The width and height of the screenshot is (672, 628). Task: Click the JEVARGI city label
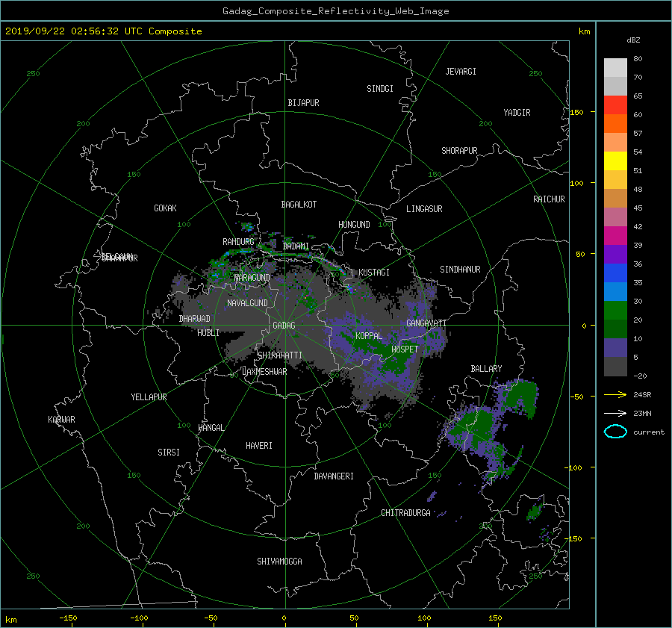coord(461,72)
